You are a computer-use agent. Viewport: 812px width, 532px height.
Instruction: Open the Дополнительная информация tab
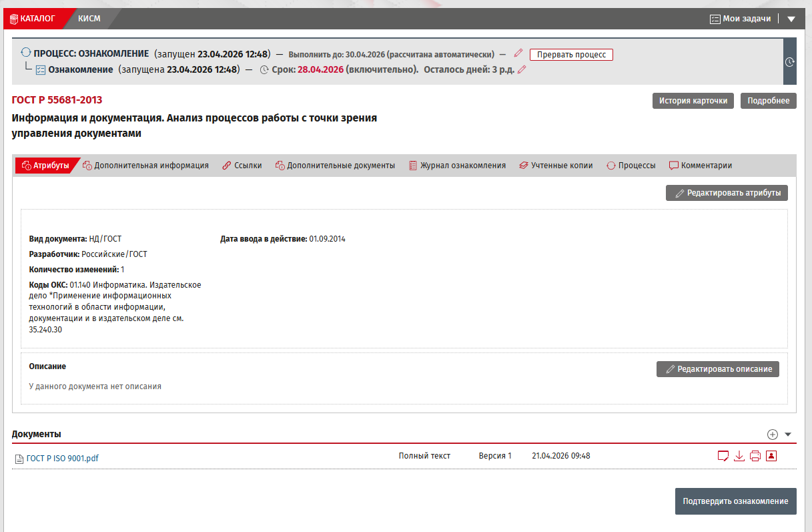[x=145, y=166]
